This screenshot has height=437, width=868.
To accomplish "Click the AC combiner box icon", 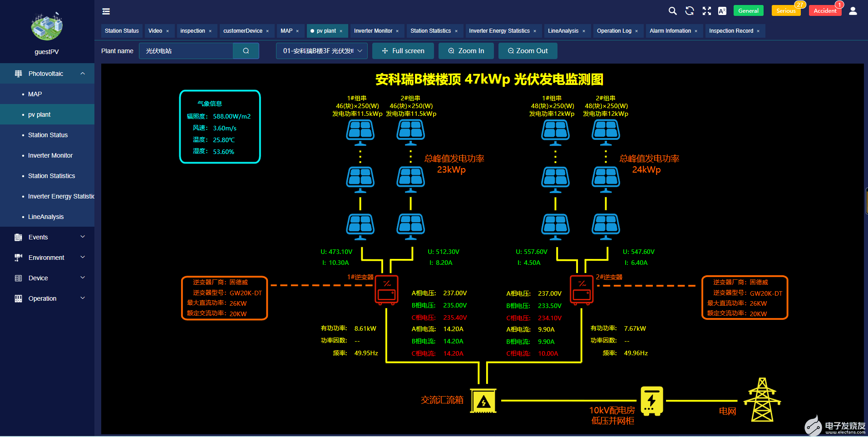I will 483,401.
